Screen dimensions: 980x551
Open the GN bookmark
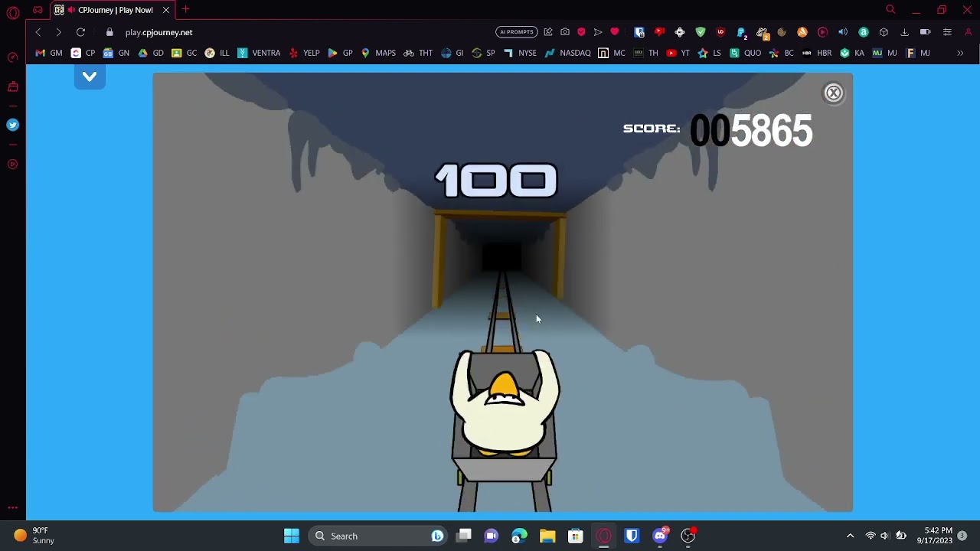tap(116, 53)
